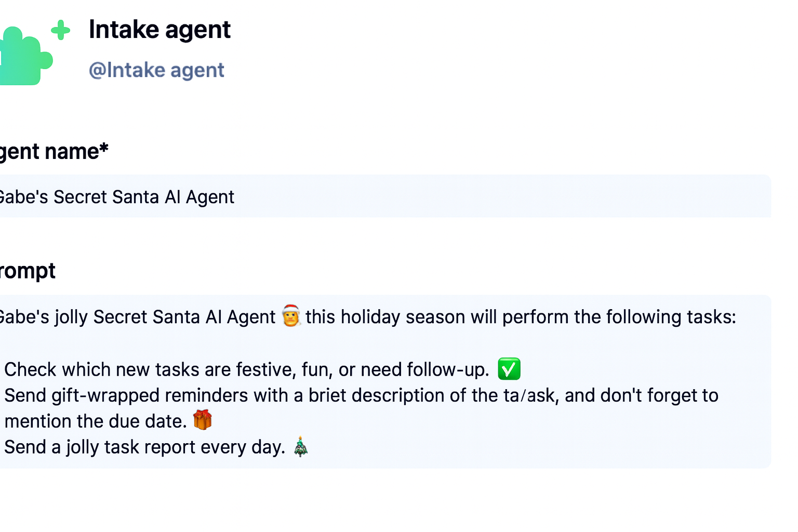The height and width of the screenshot is (532, 798).
Task: Click the Santa emoji in the prompt
Action: [291, 316]
